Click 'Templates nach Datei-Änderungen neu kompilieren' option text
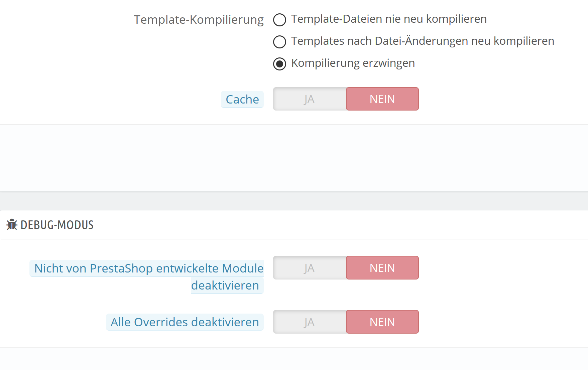This screenshot has width=588, height=370. [x=423, y=41]
